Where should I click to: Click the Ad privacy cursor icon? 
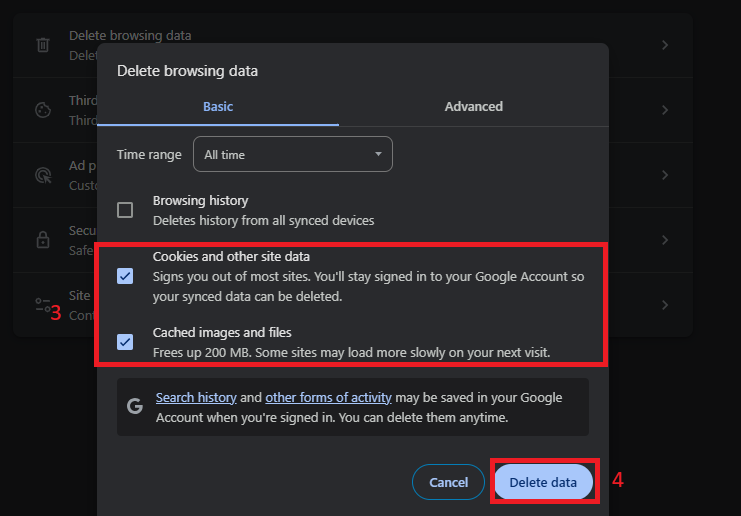point(43,175)
